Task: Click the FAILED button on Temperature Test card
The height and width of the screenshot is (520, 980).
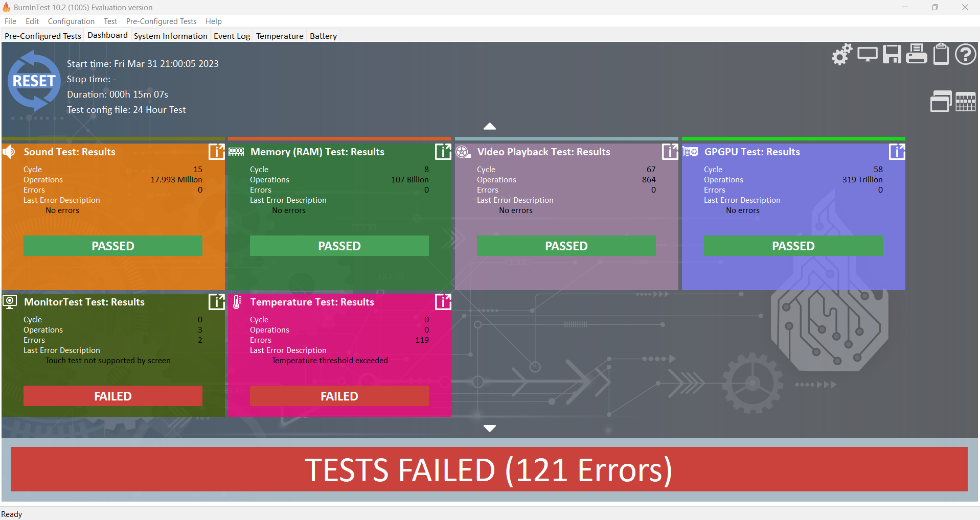Action: pyautogui.click(x=339, y=396)
